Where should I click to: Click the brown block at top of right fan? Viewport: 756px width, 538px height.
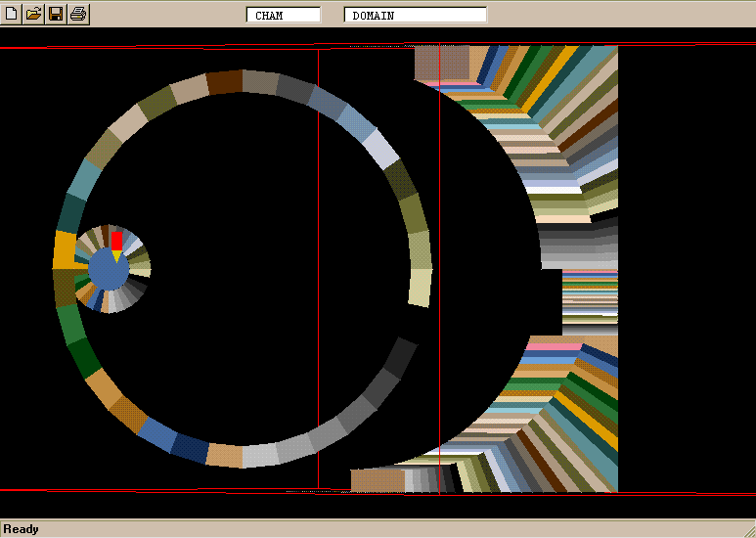point(441,63)
